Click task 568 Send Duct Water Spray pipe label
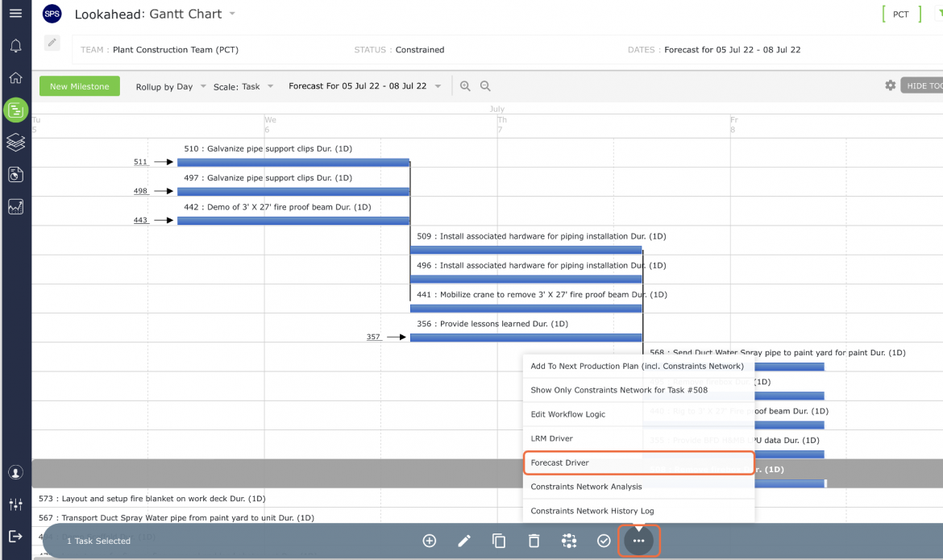This screenshot has width=943, height=560. click(778, 352)
